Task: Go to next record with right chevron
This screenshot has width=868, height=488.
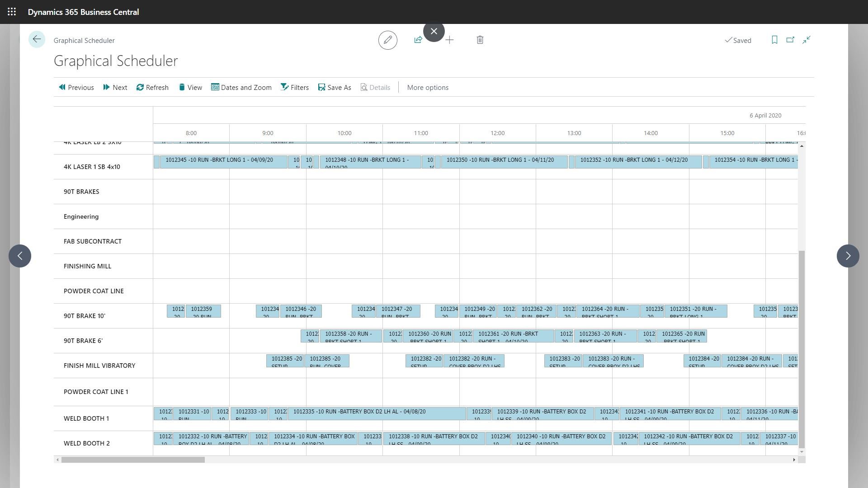Action: coord(848,256)
